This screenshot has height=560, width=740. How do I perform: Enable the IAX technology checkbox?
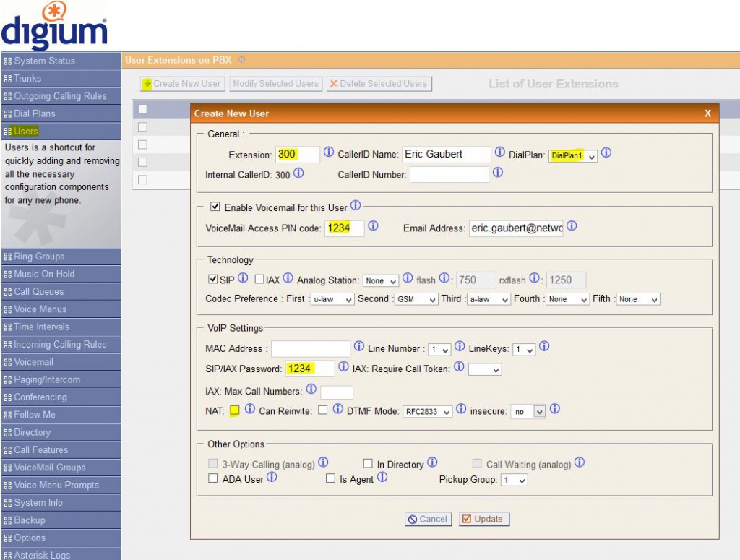pos(259,279)
